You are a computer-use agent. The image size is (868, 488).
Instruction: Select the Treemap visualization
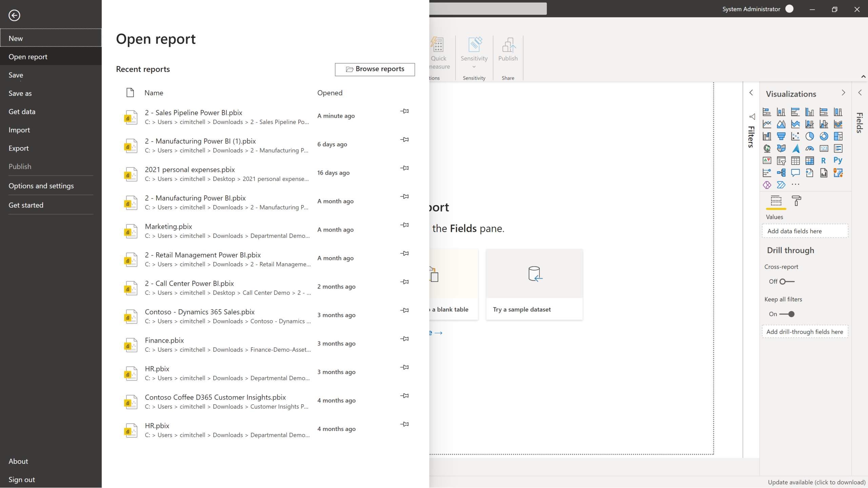point(839,136)
